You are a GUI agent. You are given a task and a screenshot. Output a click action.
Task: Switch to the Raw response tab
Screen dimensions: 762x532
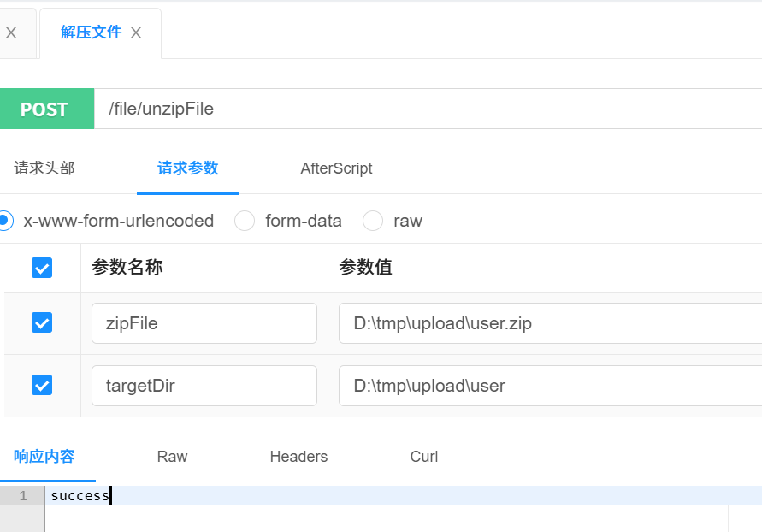tap(172, 456)
